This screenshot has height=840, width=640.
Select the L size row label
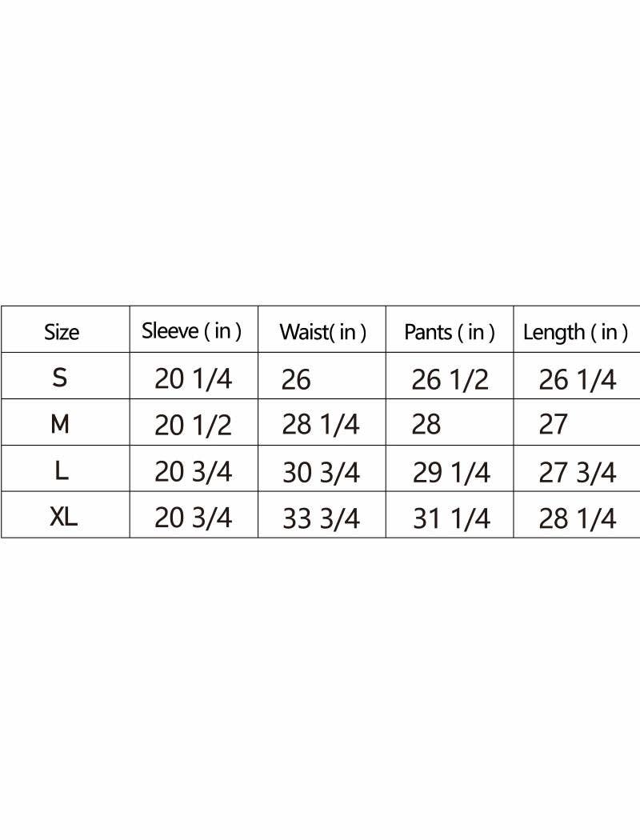[x=62, y=471]
